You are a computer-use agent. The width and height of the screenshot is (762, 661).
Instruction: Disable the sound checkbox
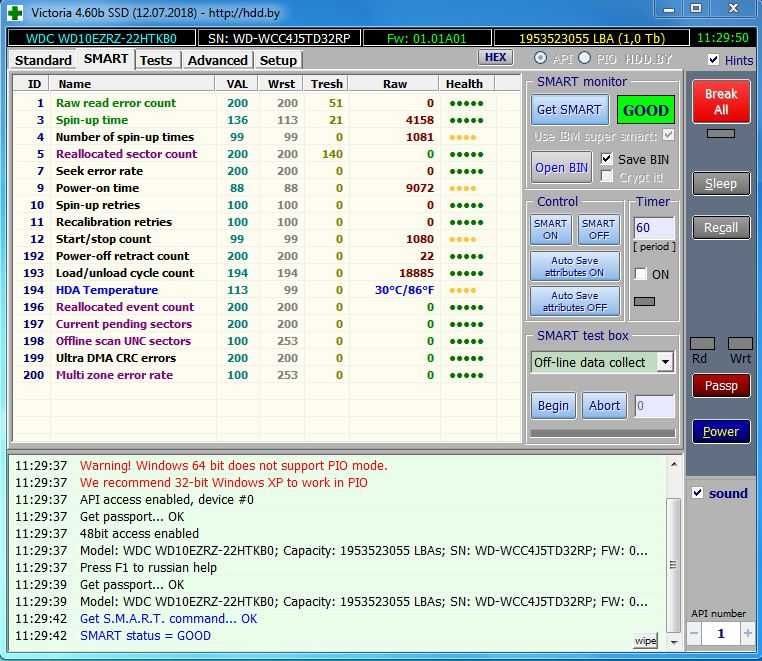pyautogui.click(x=698, y=493)
